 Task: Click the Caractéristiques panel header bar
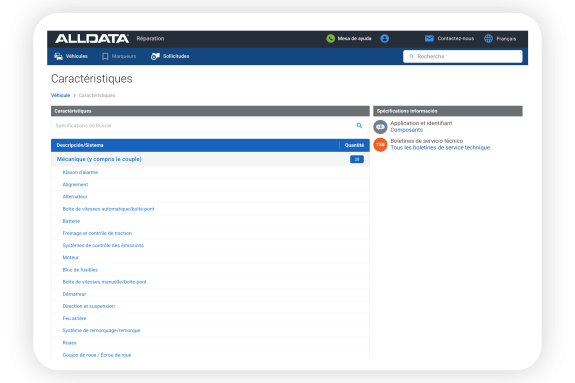(x=210, y=111)
